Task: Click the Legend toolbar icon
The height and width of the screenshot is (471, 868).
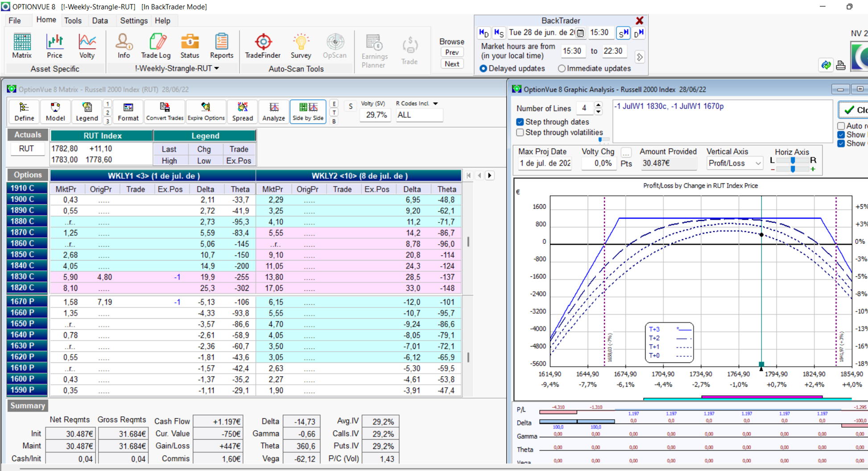Action: pyautogui.click(x=87, y=111)
